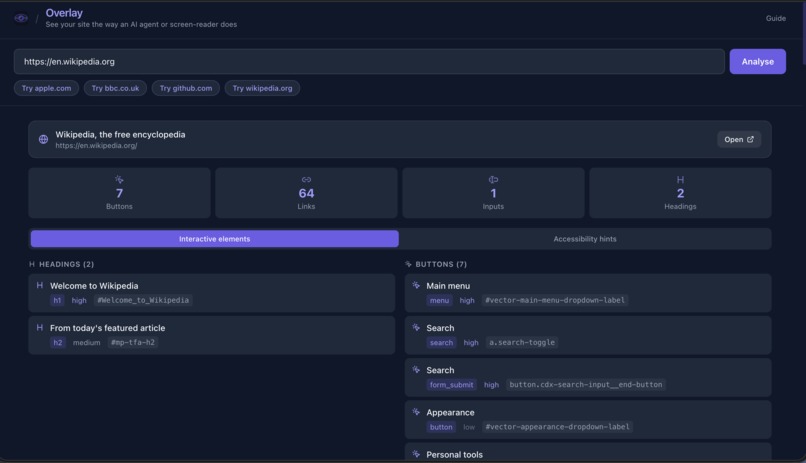Click the form_submit tag badge

pos(451,384)
